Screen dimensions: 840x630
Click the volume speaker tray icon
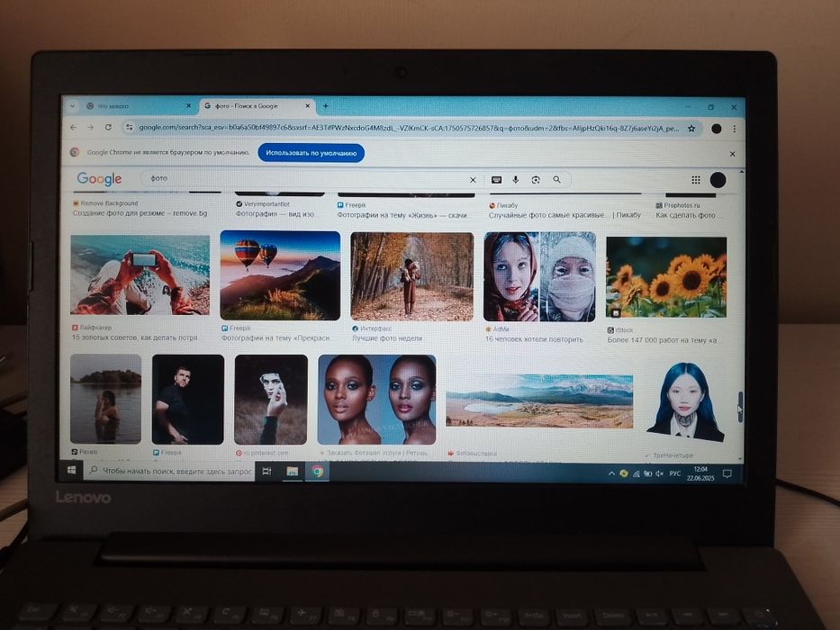tap(659, 473)
